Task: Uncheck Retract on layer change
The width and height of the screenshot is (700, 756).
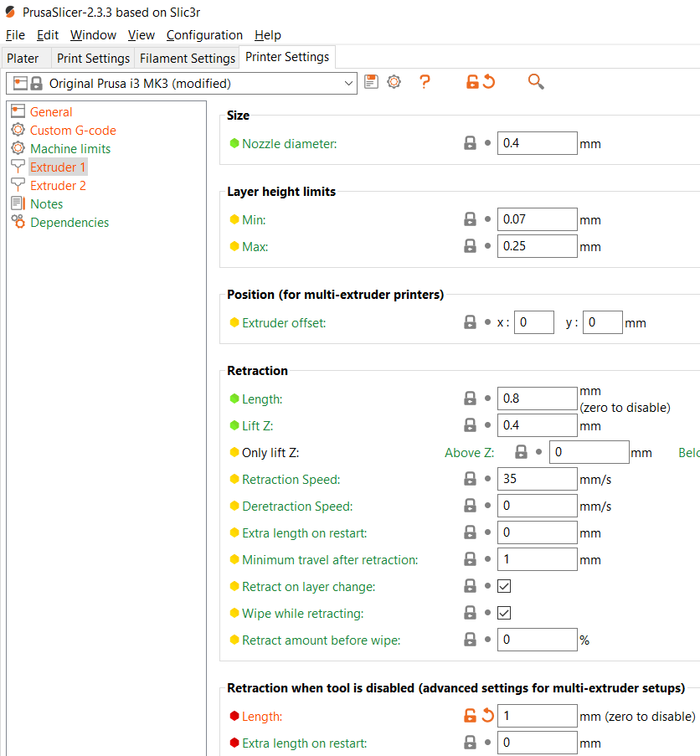Action: click(504, 586)
